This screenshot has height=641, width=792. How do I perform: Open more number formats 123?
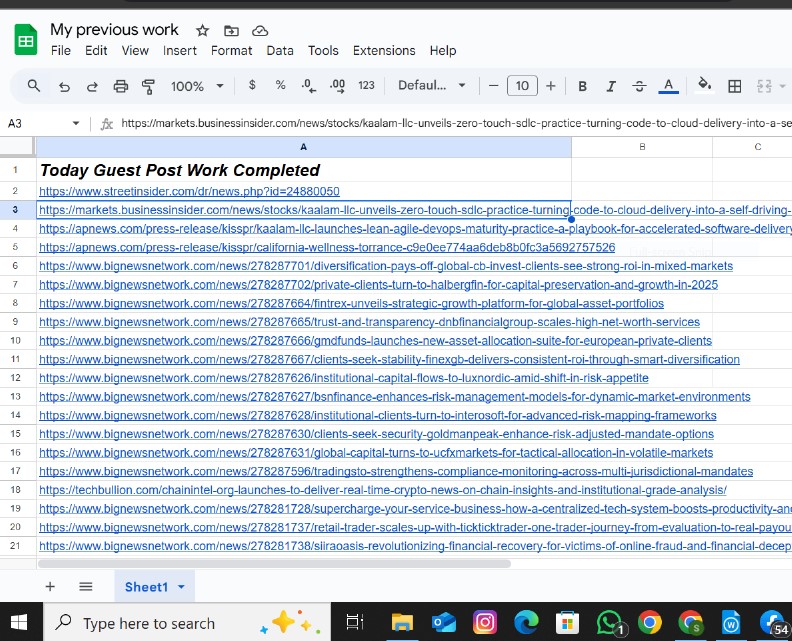(366, 85)
